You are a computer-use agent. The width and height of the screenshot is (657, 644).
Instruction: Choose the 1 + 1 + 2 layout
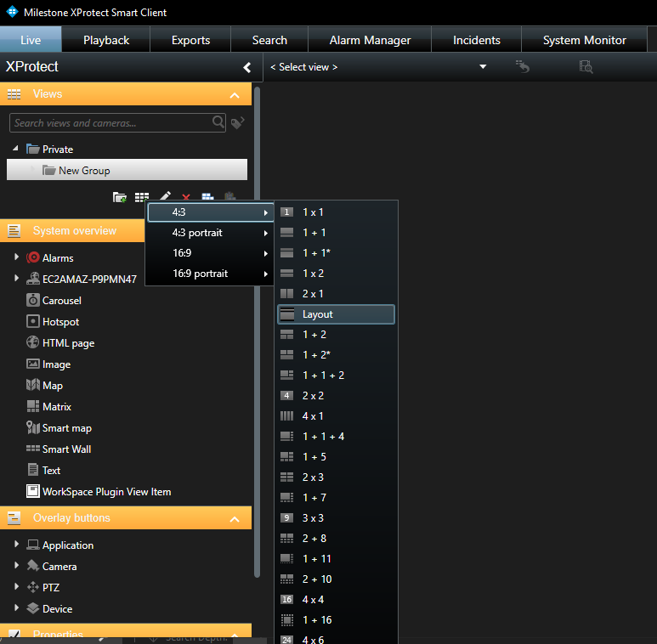[336, 376]
